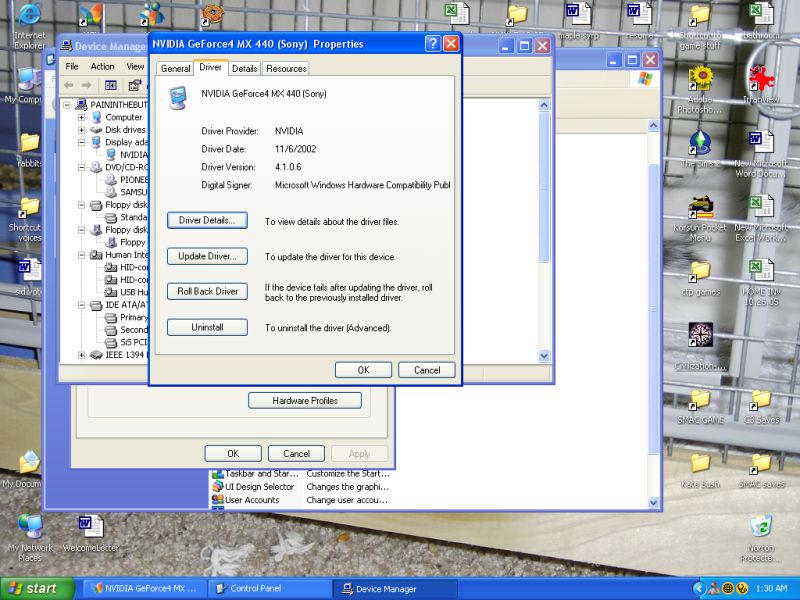Viewport: 800px width, 600px height.
Task: Open the SMAC GAME folder shortcut
Action: pos(700,407)
